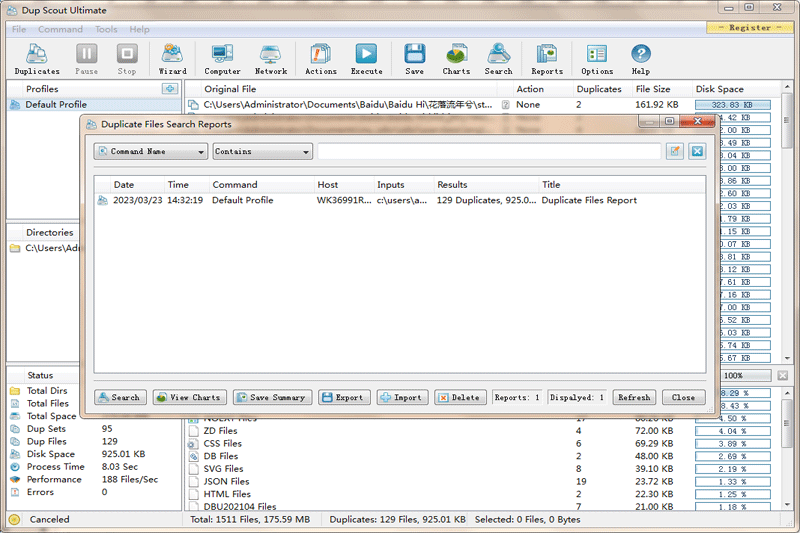800x533 pixels.
Task: Click the Refresh button
Action: click(634, 397)
